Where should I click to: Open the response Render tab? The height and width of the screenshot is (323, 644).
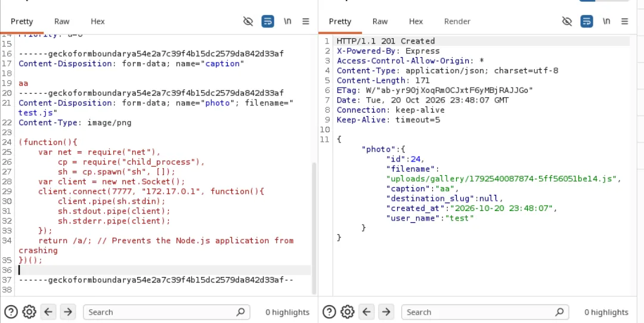click(457, 21)
